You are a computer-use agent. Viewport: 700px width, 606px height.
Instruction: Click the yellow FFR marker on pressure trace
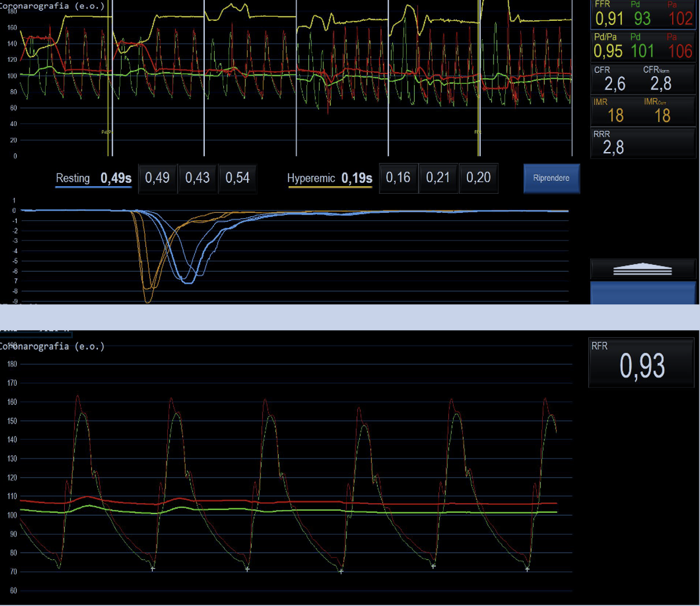click(x=478, y=132)
